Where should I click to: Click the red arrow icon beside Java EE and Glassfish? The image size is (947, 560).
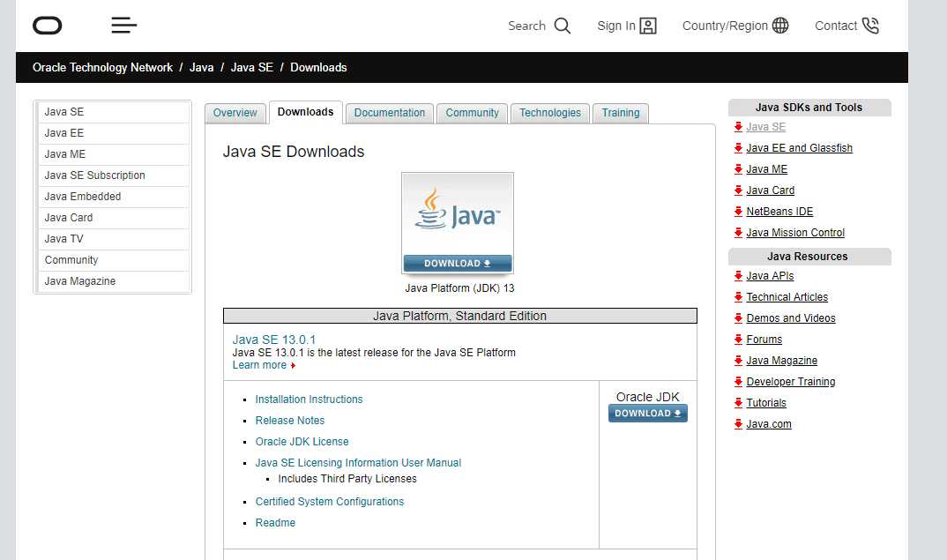[738, 148]
